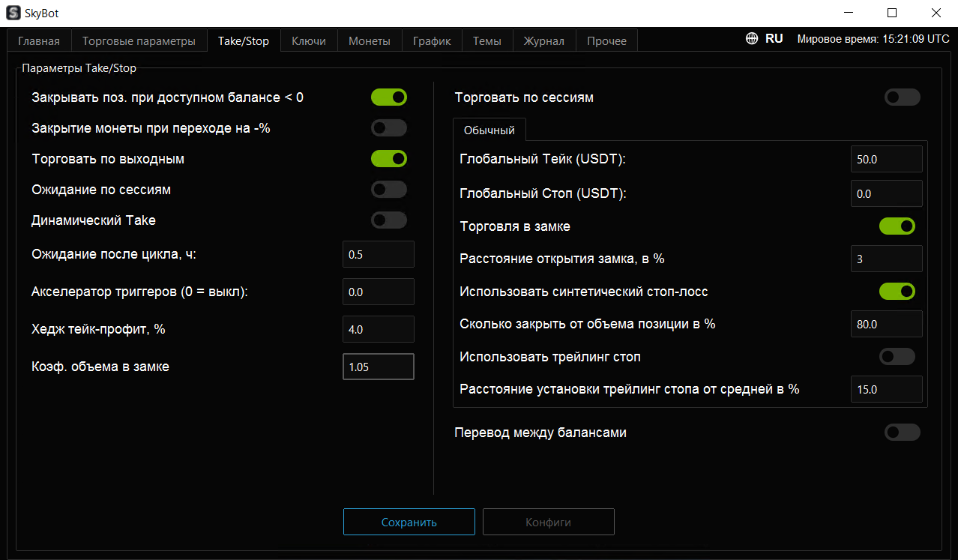Viewport: 958px width, 560px height.
Task: Maximize the SkyBot window
Action: pos(892,13)
